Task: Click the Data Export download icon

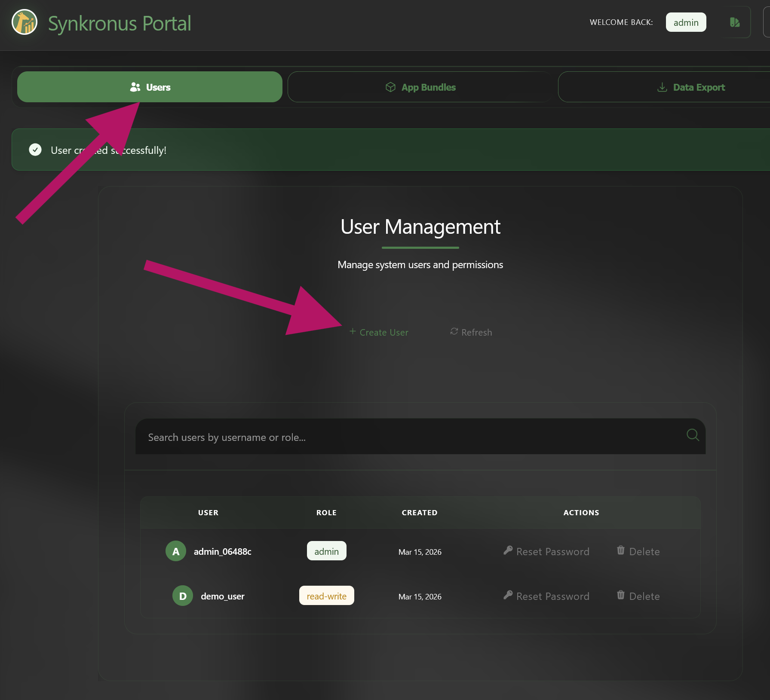Action: point(662,87)
